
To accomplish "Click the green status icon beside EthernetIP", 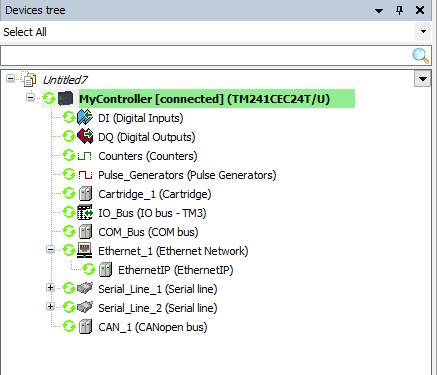I will tap(89, 270).
